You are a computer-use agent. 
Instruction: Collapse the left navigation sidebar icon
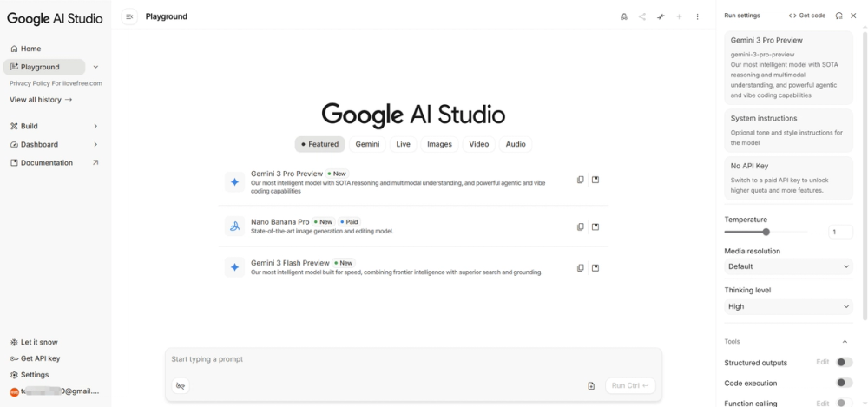pyautogui.click(x=129, y=16)
